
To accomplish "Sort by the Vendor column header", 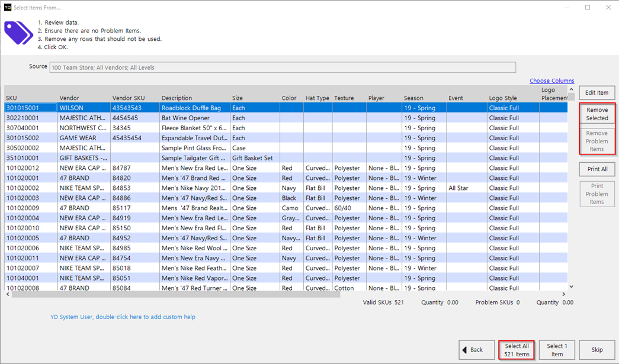I will [x=69, y=98].
